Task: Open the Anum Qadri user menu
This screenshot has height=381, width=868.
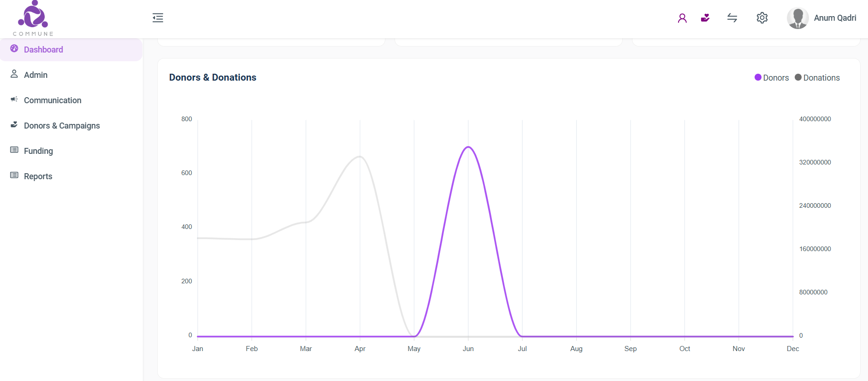Action: pyautogui.click(x=835, y=18)
